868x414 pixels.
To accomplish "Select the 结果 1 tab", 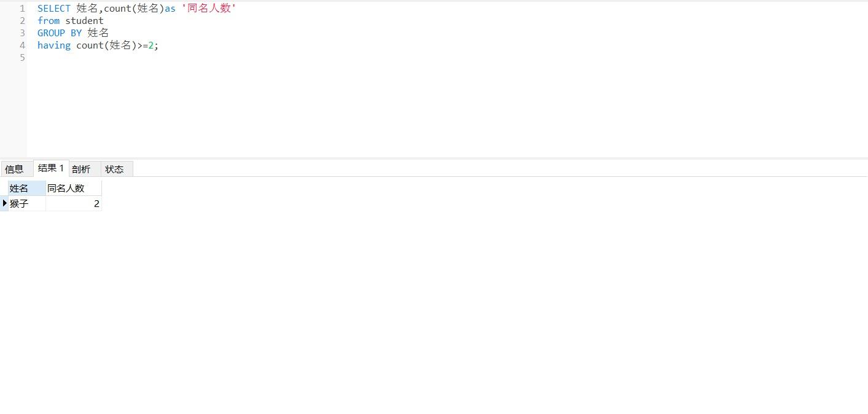I will pos(51,168).
